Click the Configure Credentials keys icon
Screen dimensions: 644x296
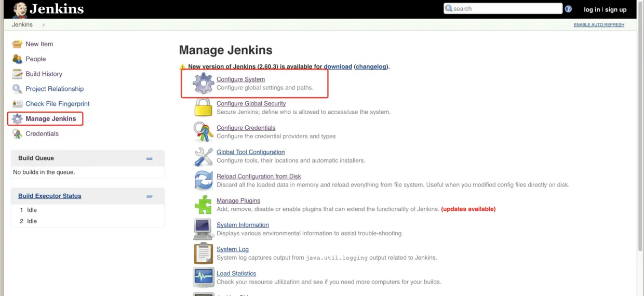(203, 132)
